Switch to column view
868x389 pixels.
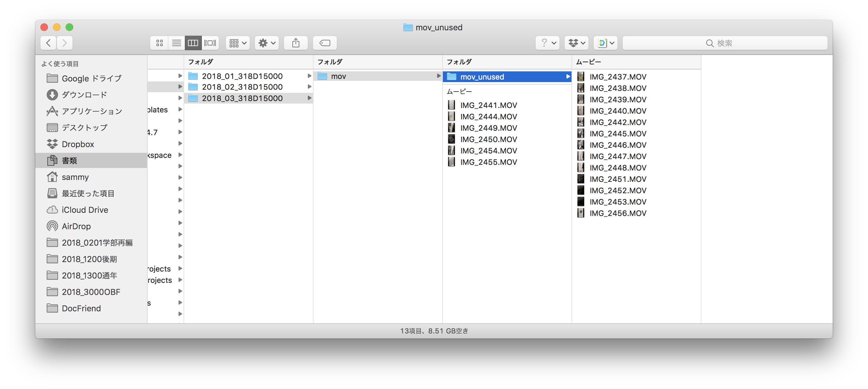coord(193,43)
